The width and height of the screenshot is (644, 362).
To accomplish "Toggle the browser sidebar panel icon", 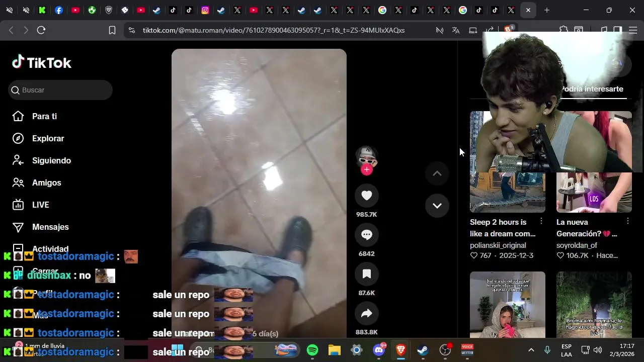I will pyautogui.click(x=618, y=30).
